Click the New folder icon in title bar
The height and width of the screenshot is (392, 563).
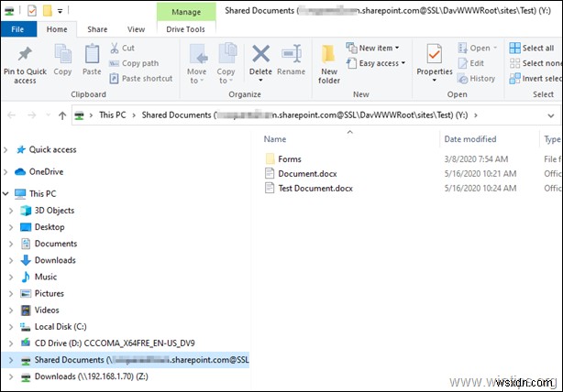pyautogui.click(x=47, y=11)
